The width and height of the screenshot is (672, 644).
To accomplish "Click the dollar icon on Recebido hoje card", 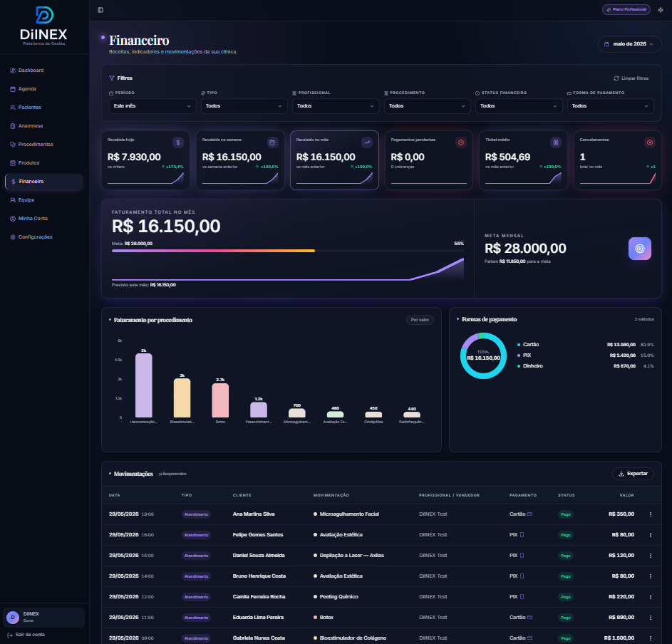I will [x=178, y=142].
